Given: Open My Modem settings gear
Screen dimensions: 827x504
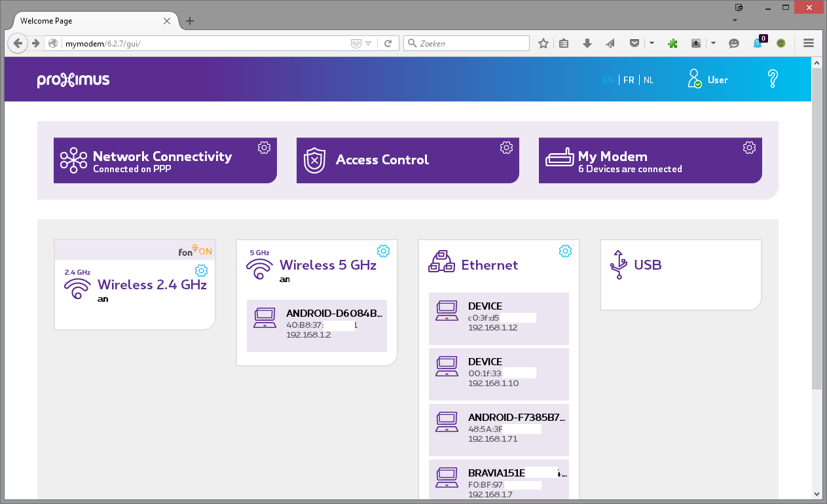Looking at the screenshot, I should pyautogui.click(x=749, y=148).
